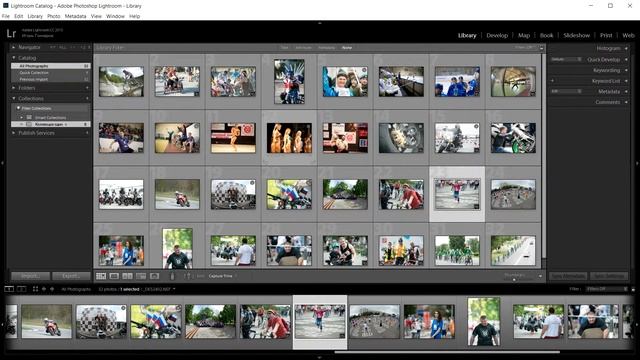Screen dimensions: 640x360
Task: Open Survey view in the toolbar
Action: [x=141, y=276]
